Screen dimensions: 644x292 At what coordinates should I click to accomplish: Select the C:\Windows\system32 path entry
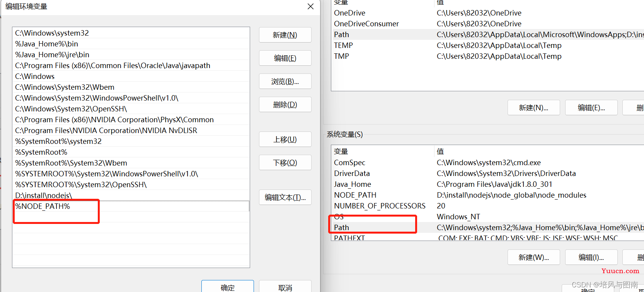pyautogui.click(x=131, y=33)
